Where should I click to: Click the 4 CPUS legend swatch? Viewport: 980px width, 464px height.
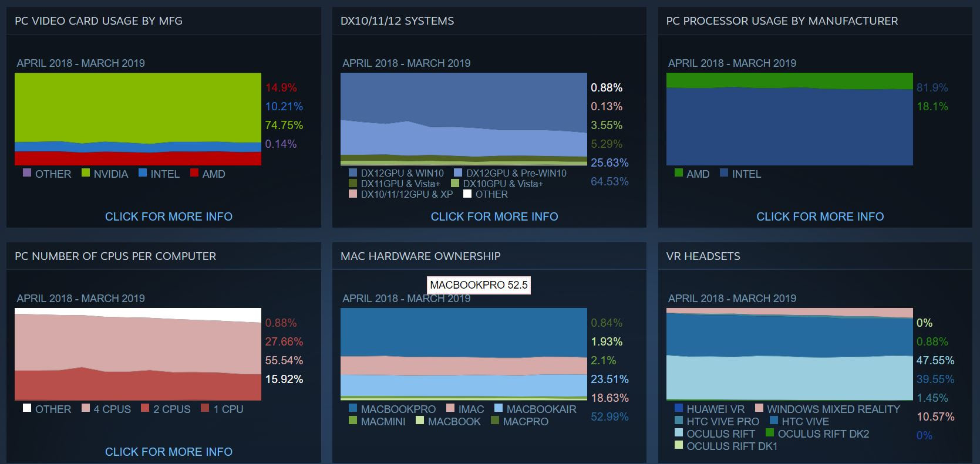(x=86, y=408)
